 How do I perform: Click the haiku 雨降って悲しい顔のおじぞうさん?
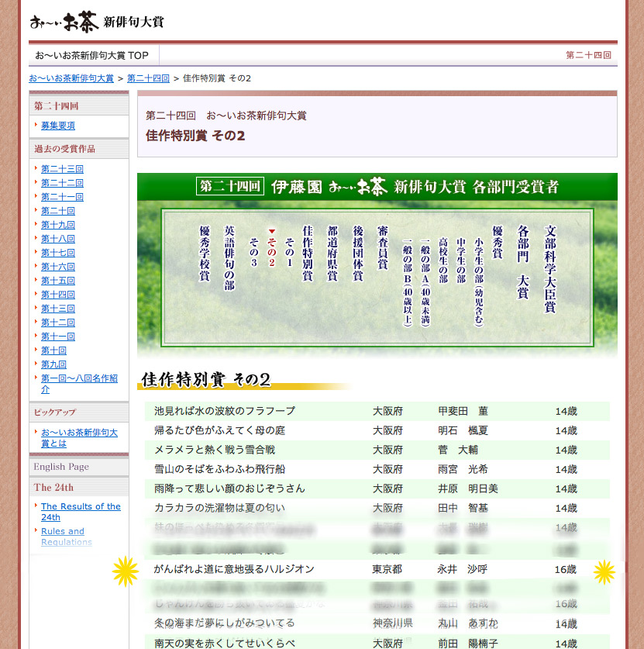(229, 488)
